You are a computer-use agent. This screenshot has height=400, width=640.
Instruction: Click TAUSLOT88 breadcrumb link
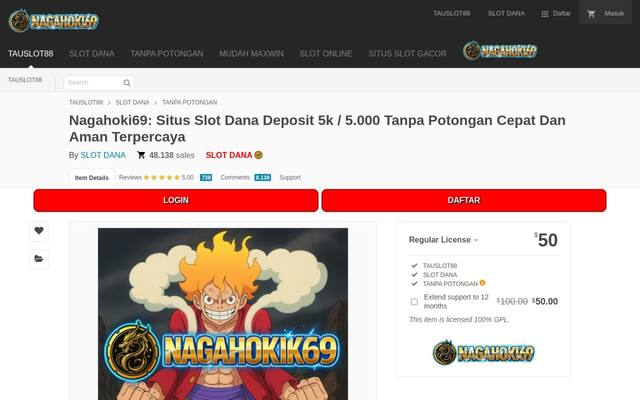coord(86,102)
